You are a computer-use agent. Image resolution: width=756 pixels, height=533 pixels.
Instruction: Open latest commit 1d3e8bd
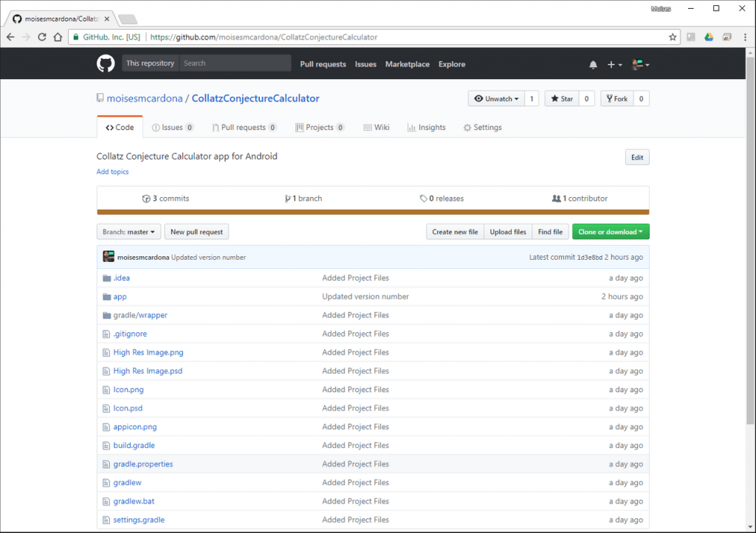[590, 258]
